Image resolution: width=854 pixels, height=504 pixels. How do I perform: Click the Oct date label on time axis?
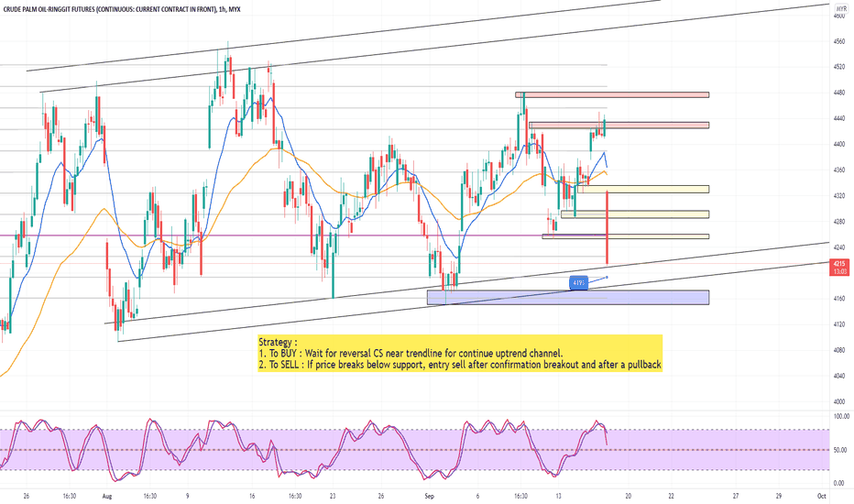[822, 497]
